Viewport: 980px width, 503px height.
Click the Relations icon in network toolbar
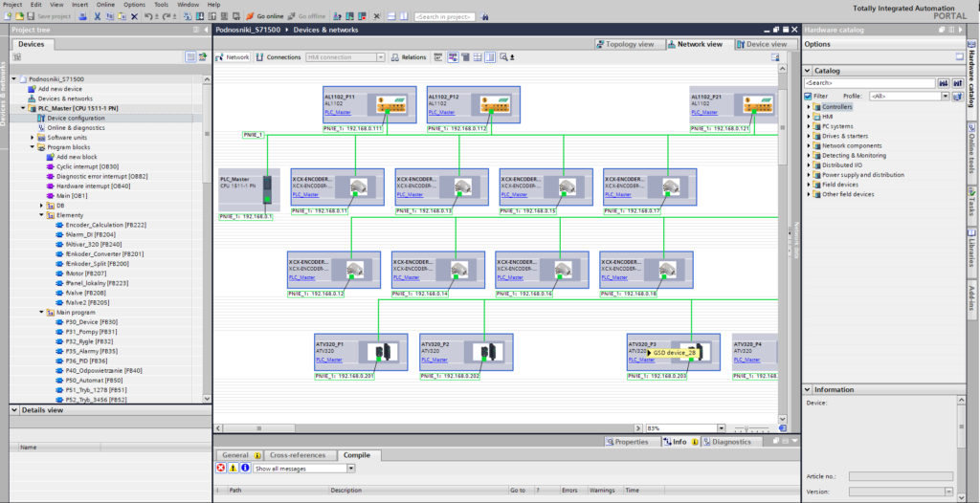(x=395, y=56)
